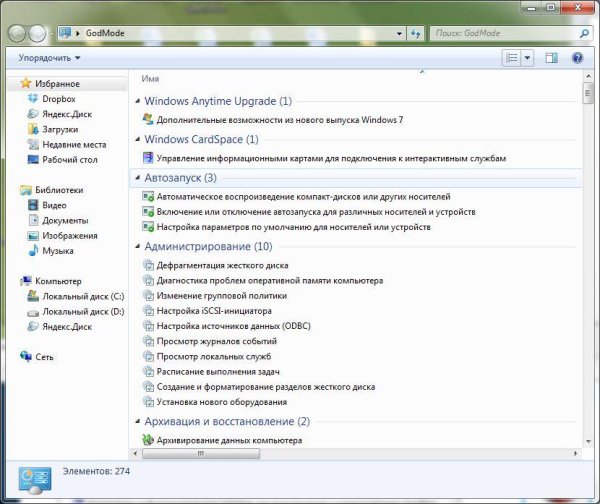Image resolution: width=600 pixels, height=504 pixels.
Task: Click the horizontal scrollbar left arrow
Action: click(x=135, y=453)
